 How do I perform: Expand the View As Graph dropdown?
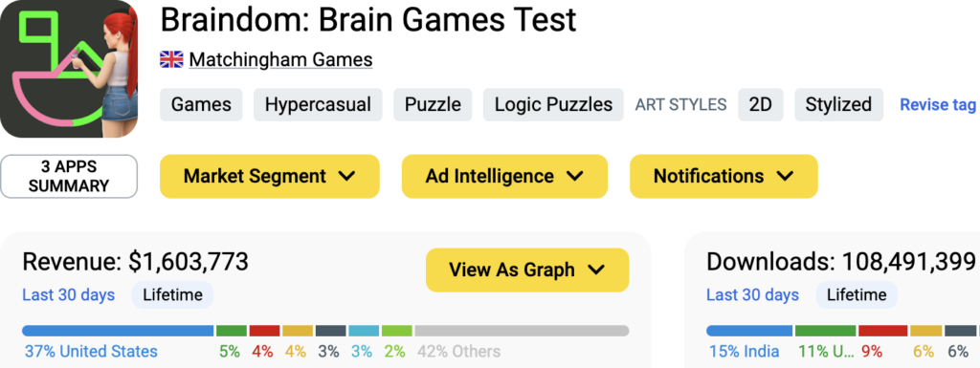pos(527,271)
